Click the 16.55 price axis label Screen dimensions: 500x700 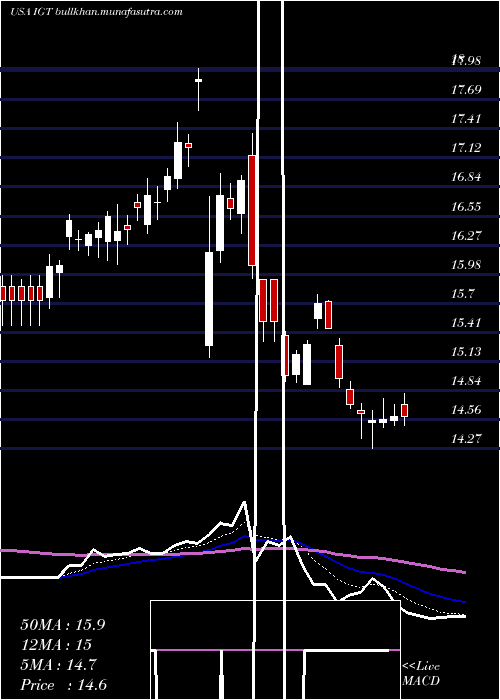466,206
